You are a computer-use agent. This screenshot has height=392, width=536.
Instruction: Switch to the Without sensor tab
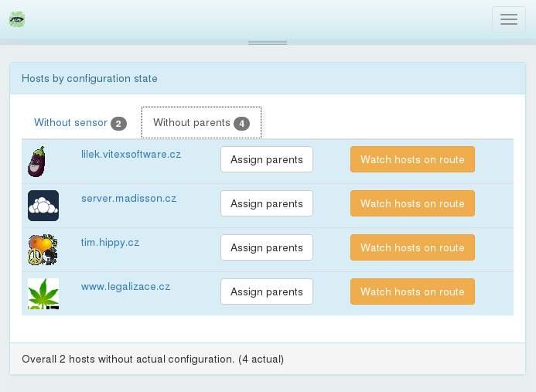click(80, 123)
